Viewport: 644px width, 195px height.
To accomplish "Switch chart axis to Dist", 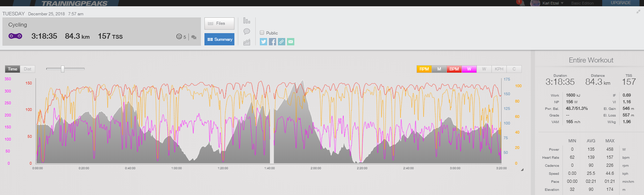I will coord(28,69).
